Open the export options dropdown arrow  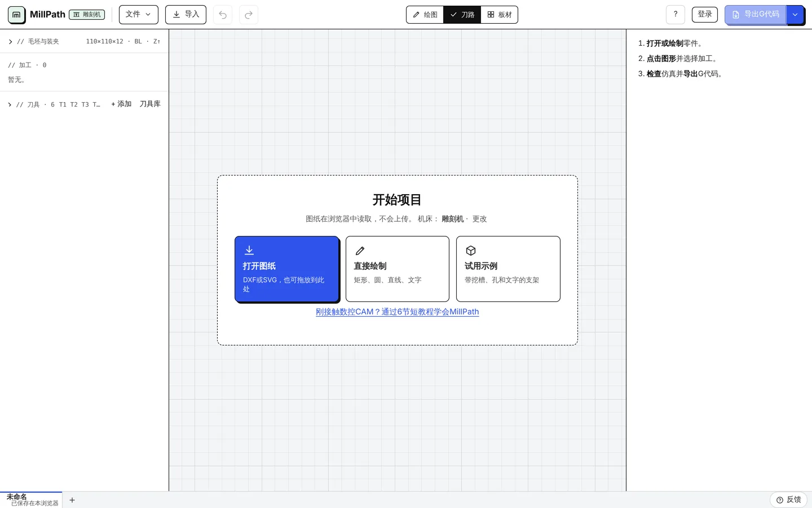pos(795,15)
